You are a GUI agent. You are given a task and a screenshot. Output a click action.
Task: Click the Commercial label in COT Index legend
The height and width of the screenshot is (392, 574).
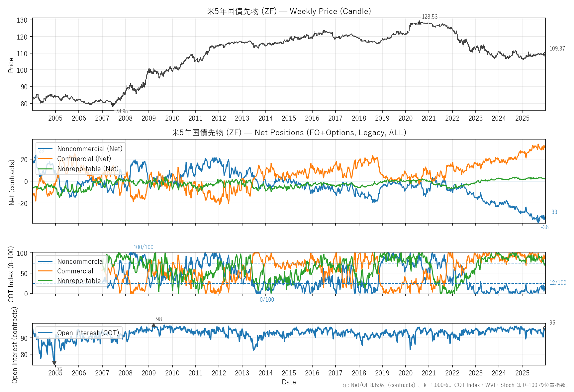[x=75, y=271]
